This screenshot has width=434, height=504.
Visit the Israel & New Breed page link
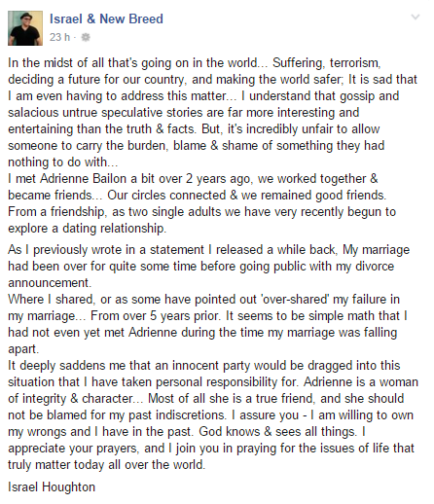point(106,18)
